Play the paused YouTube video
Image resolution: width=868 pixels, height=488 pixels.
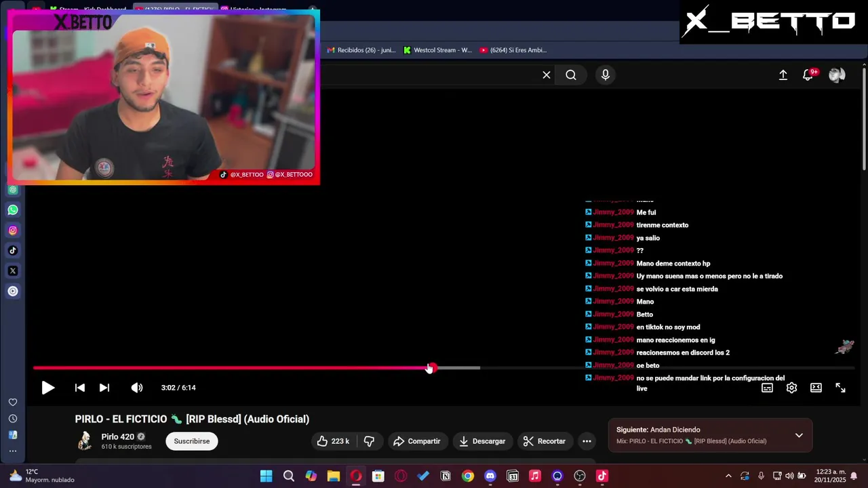47,388
